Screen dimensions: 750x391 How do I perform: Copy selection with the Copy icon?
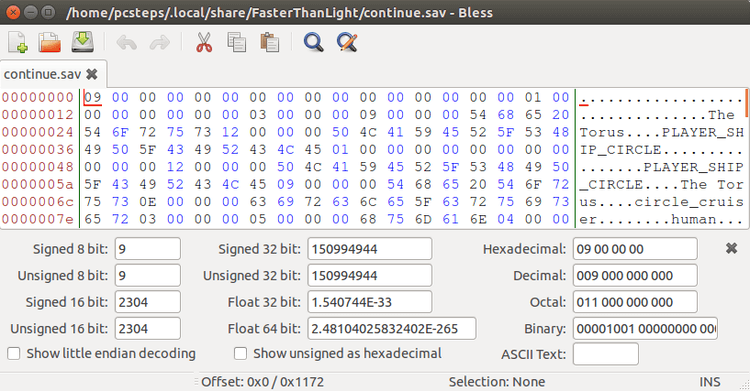tap(237, 42)
